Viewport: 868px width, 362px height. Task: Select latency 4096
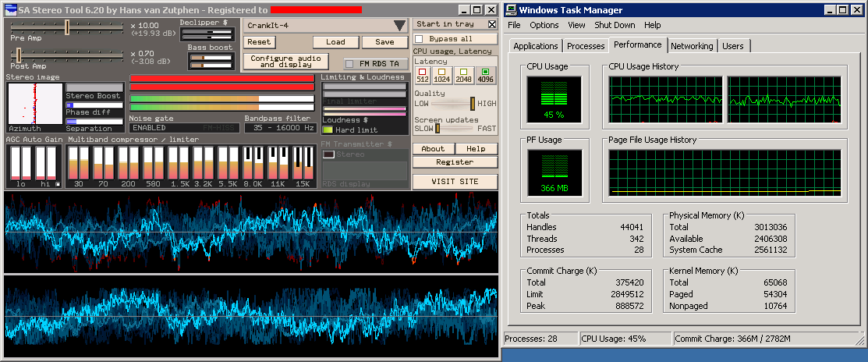[x=486, y=75]
